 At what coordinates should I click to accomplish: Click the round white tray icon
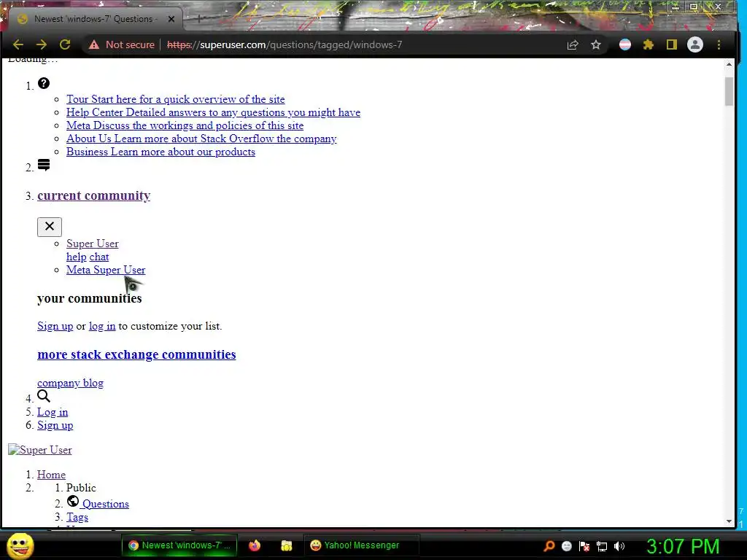566,546
